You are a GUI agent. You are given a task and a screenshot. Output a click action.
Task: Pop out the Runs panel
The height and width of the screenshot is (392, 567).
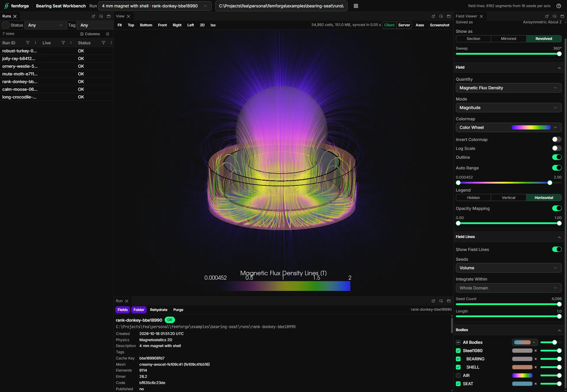pyautogui.click(x=93, y=16)
